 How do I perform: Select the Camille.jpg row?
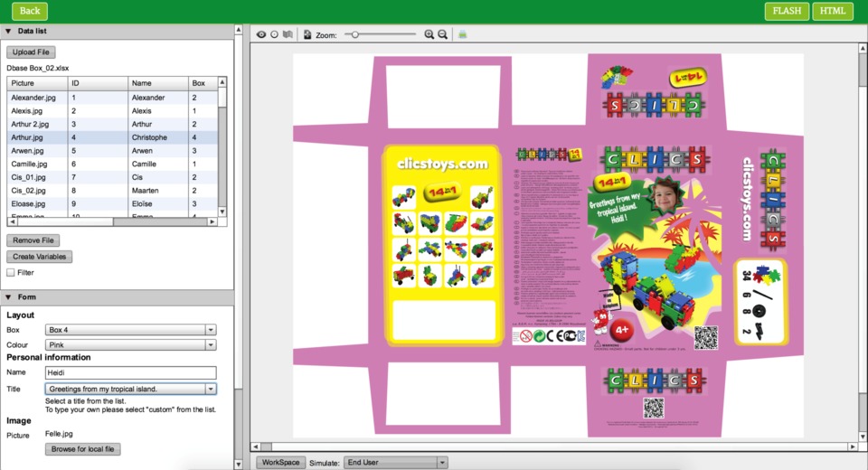[112, 164]
